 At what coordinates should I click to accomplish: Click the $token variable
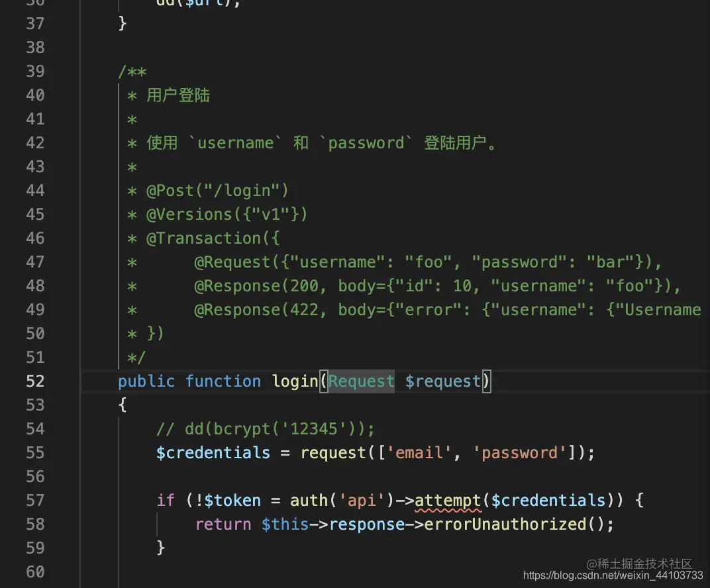pyautogui.click(x=232, y=500)
